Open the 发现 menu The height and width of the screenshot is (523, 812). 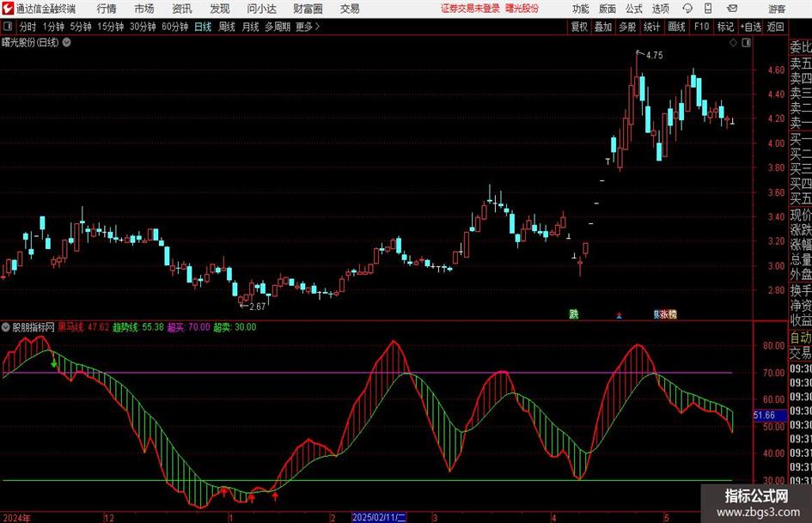pos(220,9)
